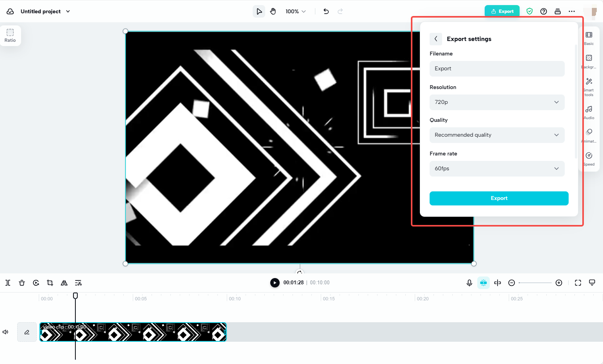Open the three-dots more options menu

(x=572, y=11)
